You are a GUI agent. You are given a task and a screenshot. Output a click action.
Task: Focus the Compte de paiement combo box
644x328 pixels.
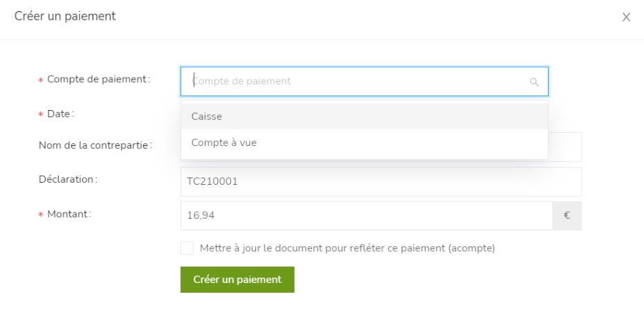pyautogui.click(x=353, y=81)
